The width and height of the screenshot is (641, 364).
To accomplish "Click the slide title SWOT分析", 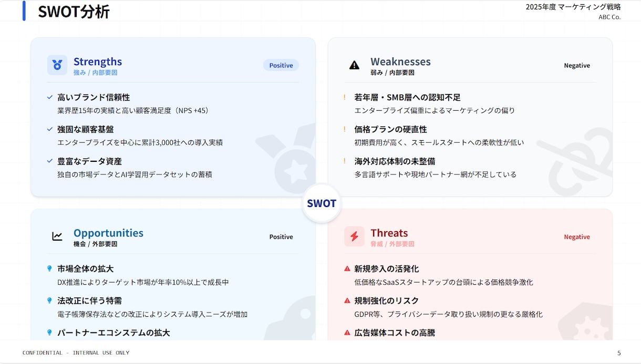I will tap(74, 12).
